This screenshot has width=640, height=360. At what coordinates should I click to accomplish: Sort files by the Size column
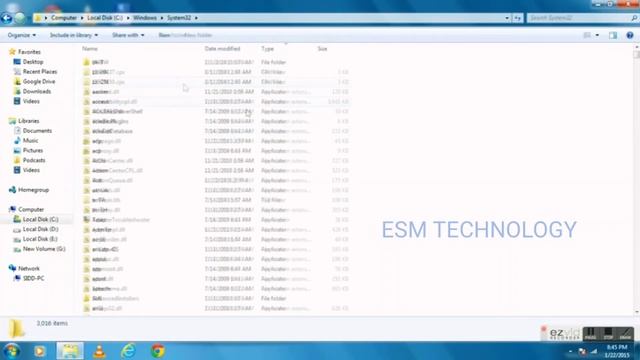coord(322,49)
